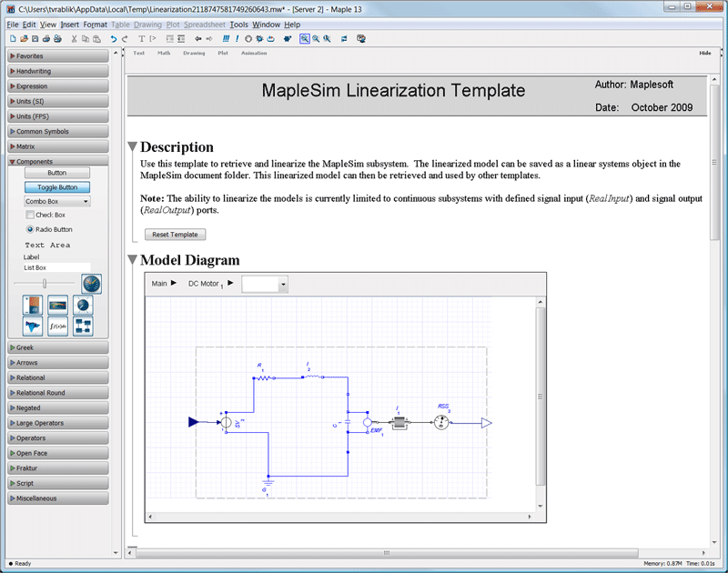Viewport: 728px width, 573px height.
Task: Click the MapleSim model component icon
Action: (83, 326)
